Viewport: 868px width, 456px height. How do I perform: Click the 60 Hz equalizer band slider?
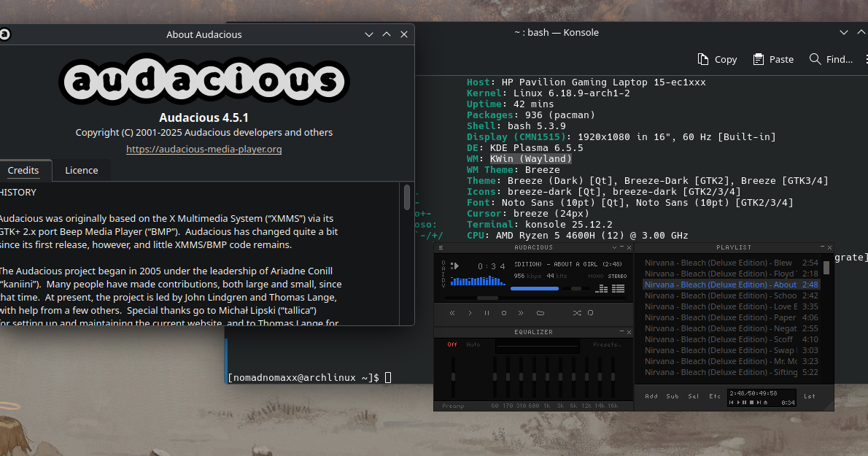click(x=495, y=377)
